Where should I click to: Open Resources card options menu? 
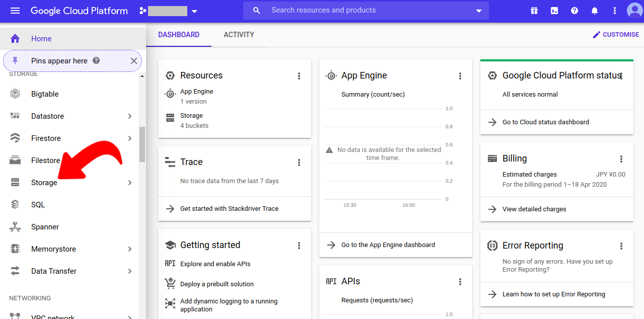point(299,76)
